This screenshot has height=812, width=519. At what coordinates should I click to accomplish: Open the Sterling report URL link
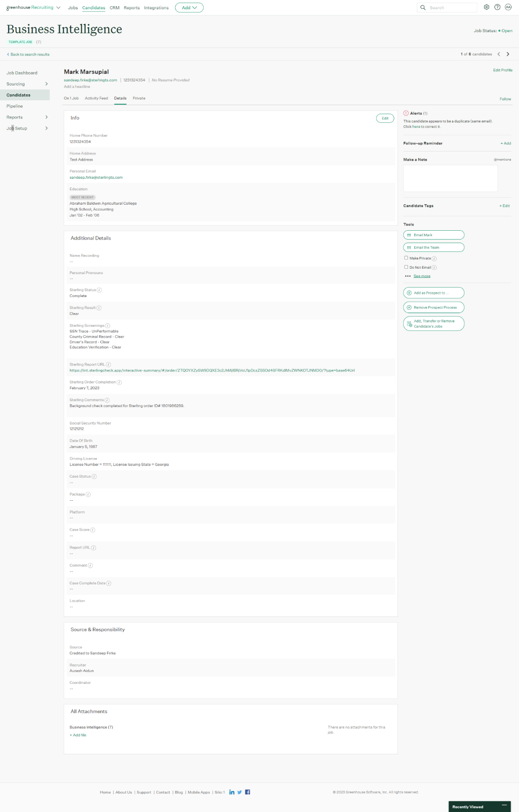[x=212, y=370]
